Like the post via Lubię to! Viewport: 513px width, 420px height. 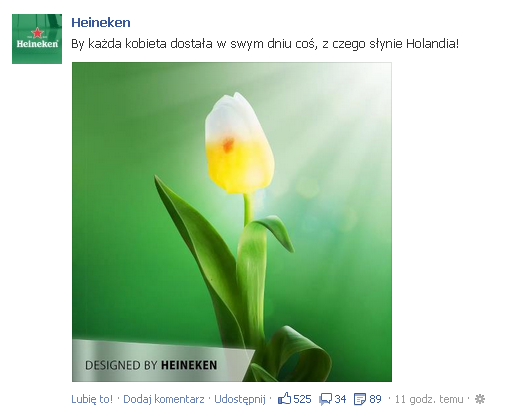click(x=92, y=399)
